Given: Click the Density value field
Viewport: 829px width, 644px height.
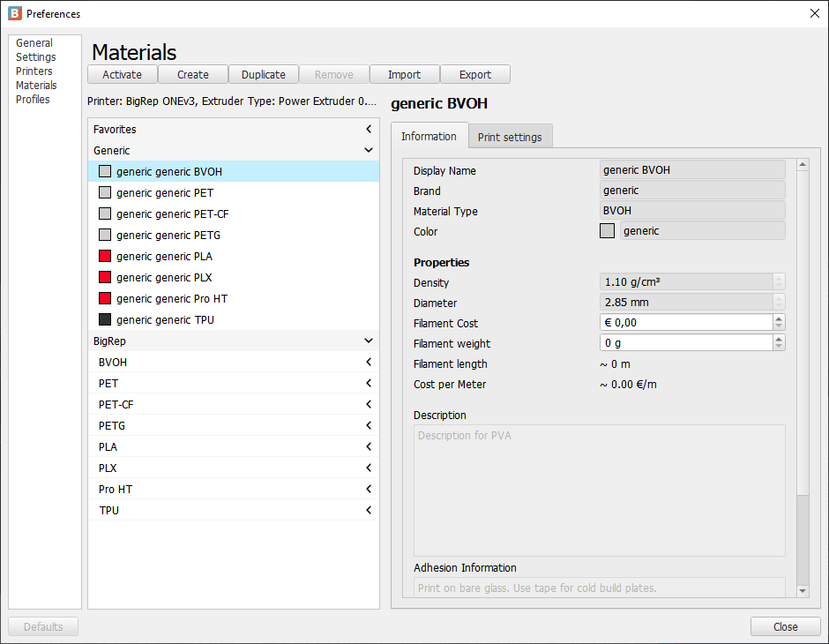Looking at the screenshot, I should click(x=686, y=281).
